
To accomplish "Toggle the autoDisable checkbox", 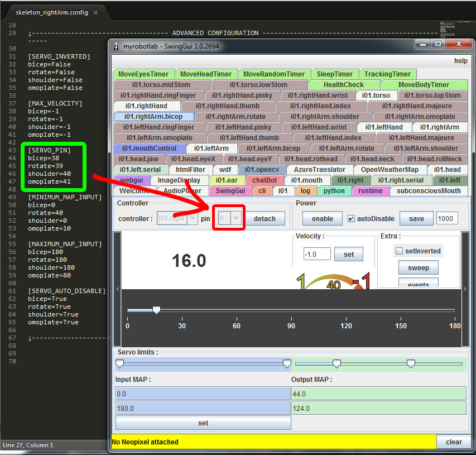I will (x=351, y=219).
